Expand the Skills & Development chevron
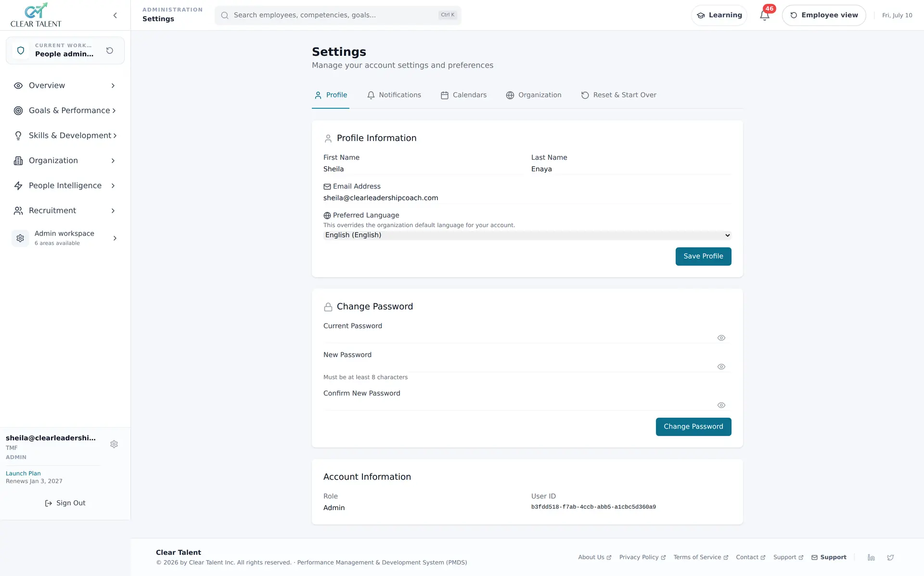The image size is (924, 576). 115,136
